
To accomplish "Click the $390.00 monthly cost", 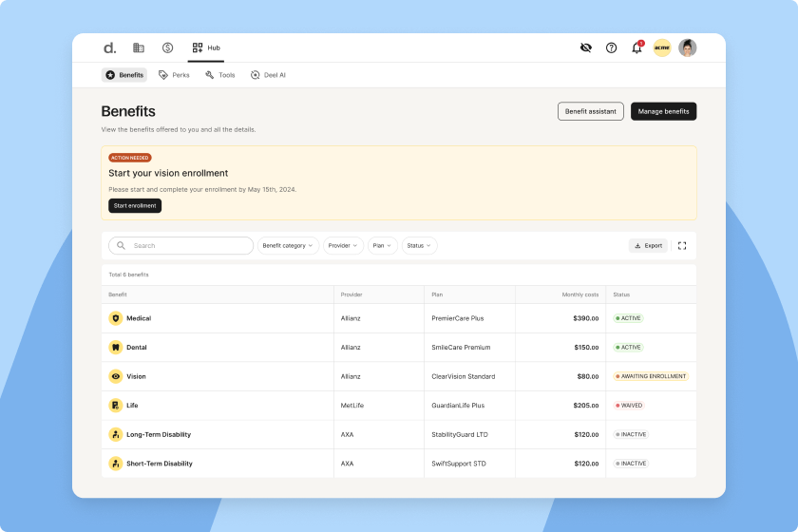I will (586, 318).
